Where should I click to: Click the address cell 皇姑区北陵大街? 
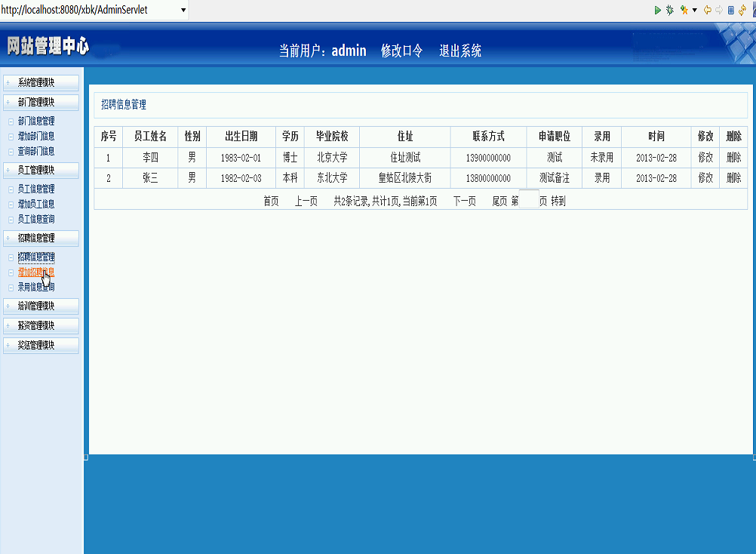click(405, 178)
